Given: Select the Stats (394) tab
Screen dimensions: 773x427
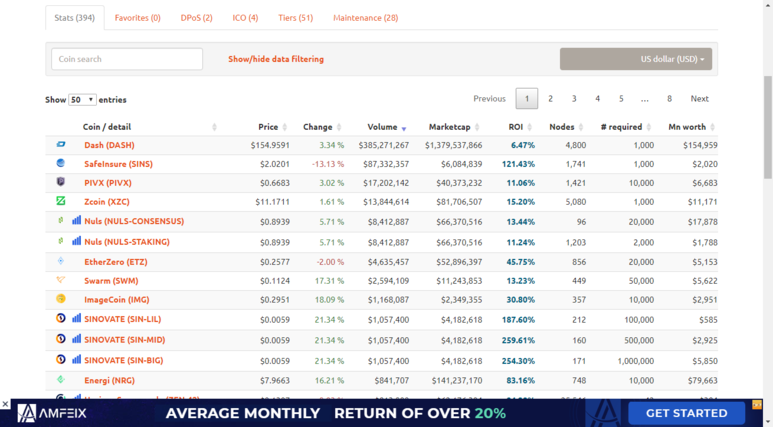Looking at the screenshot, I should (74, 18).
